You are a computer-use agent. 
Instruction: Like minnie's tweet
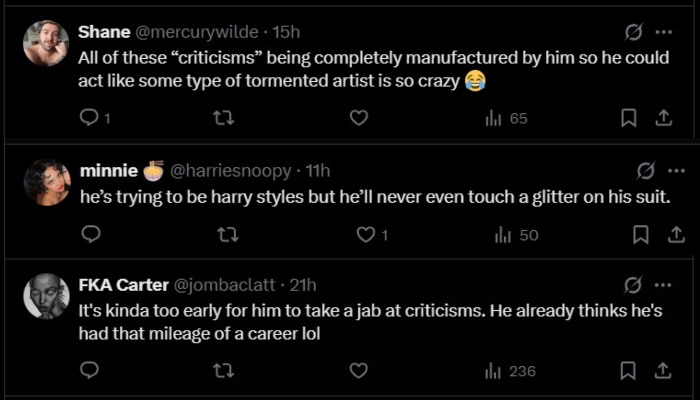(366, 234)
